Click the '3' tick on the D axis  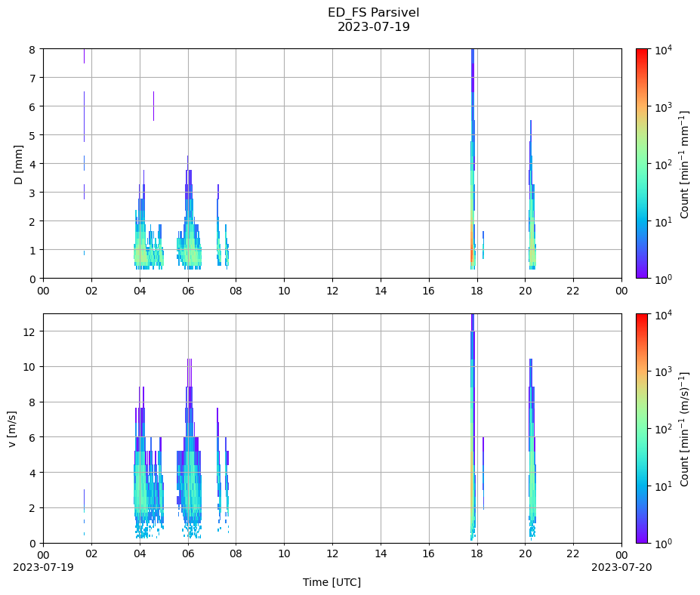coord(32,193)
